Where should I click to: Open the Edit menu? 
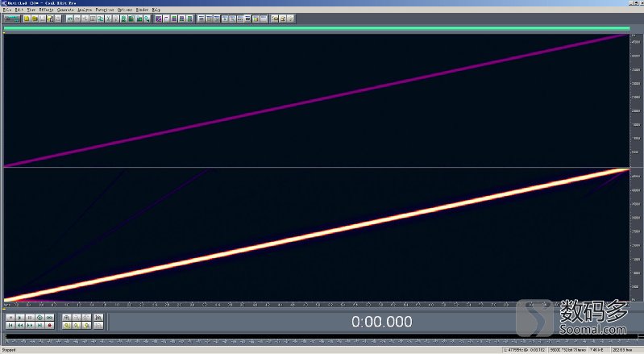click(x=19, y=10)
